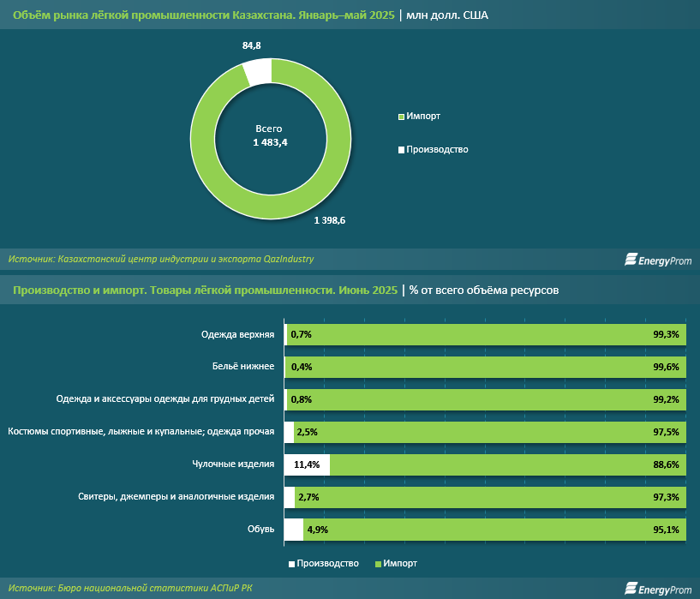This screenshot has height=599, width=700.
Task: Click the white Производство marker in donut legend
Action: [401, 150]
